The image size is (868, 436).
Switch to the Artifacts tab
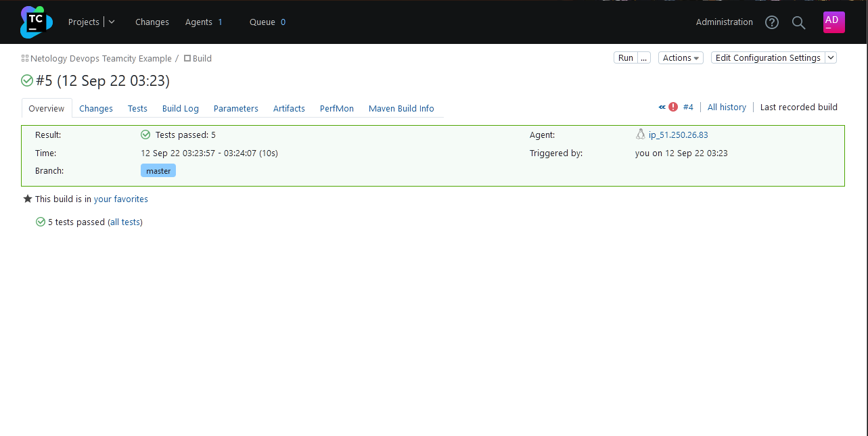pos(289,108)
